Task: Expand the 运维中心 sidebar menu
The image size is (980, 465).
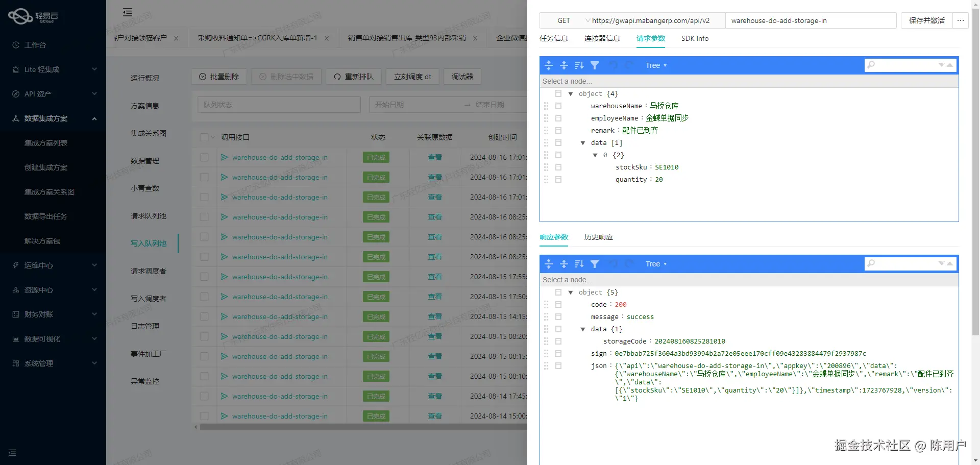Action: [53, 265]
